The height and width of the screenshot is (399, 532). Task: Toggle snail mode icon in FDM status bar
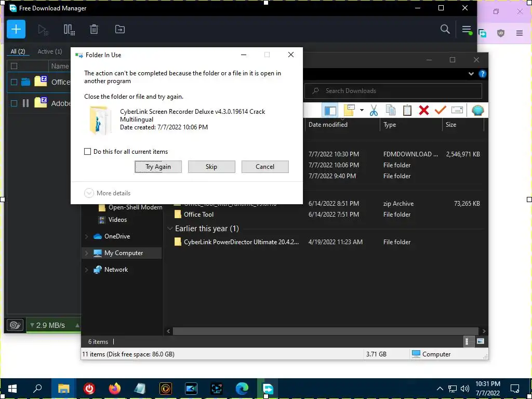pyautogui.click(x=15, y=325)
